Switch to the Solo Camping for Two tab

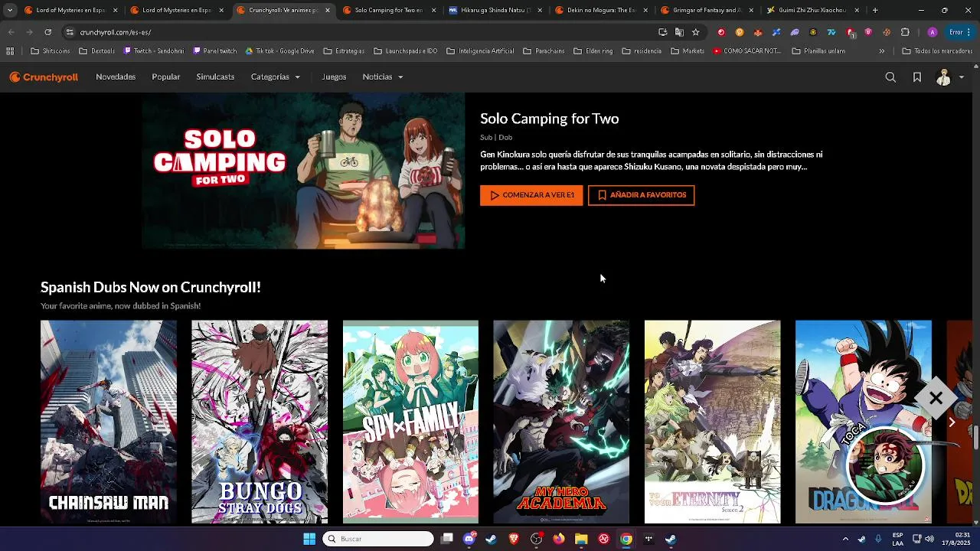pos(389,11)
